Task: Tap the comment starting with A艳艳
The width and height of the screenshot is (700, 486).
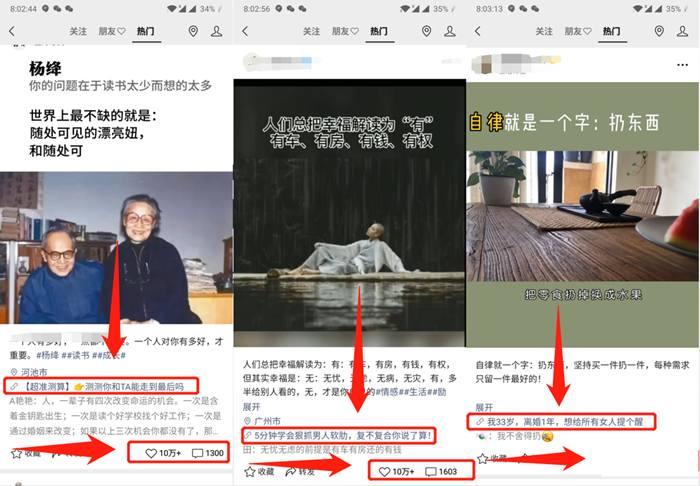Action: 115,416
